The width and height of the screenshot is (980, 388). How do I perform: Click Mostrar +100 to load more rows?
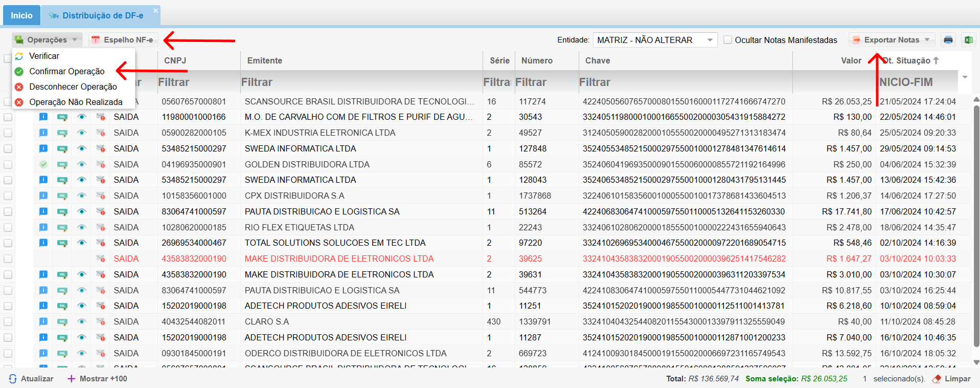pyautogui.click(x=97, y=379)
